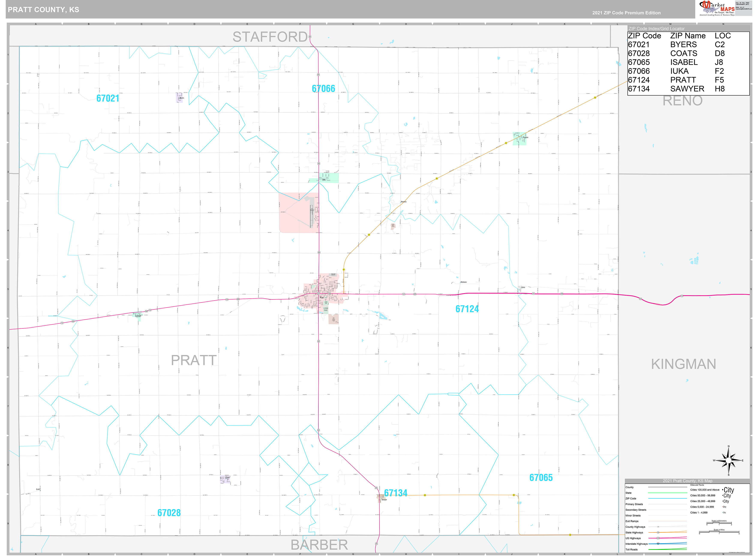Click the STAFFORD county label
The width and height of the screenshot is (756, 557).
tap(270, 37)
